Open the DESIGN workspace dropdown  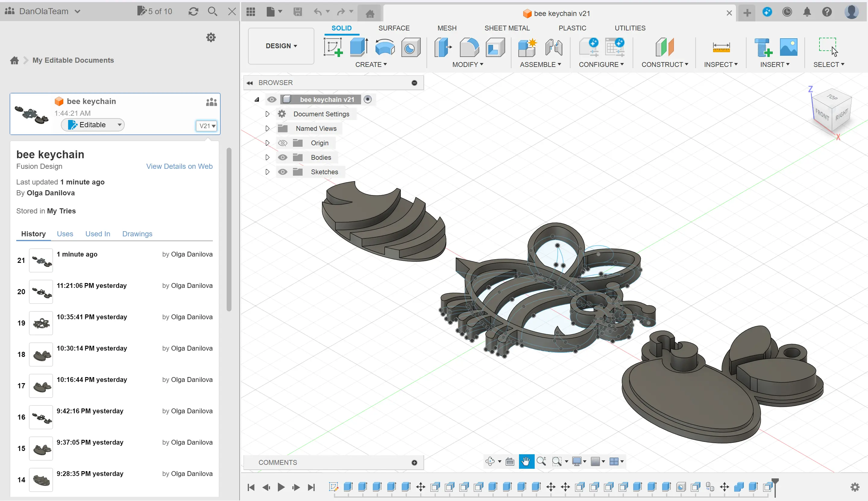[281, 46]
